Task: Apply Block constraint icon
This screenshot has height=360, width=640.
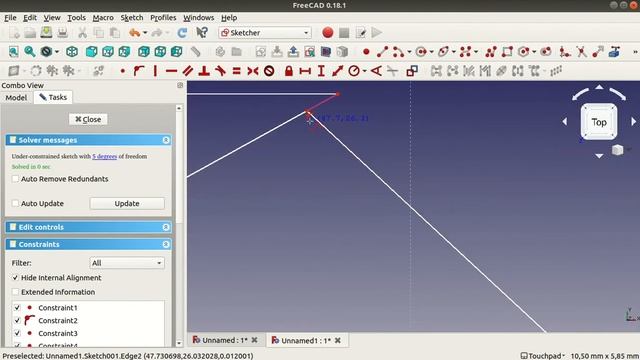Action: (x=269, y=71)
